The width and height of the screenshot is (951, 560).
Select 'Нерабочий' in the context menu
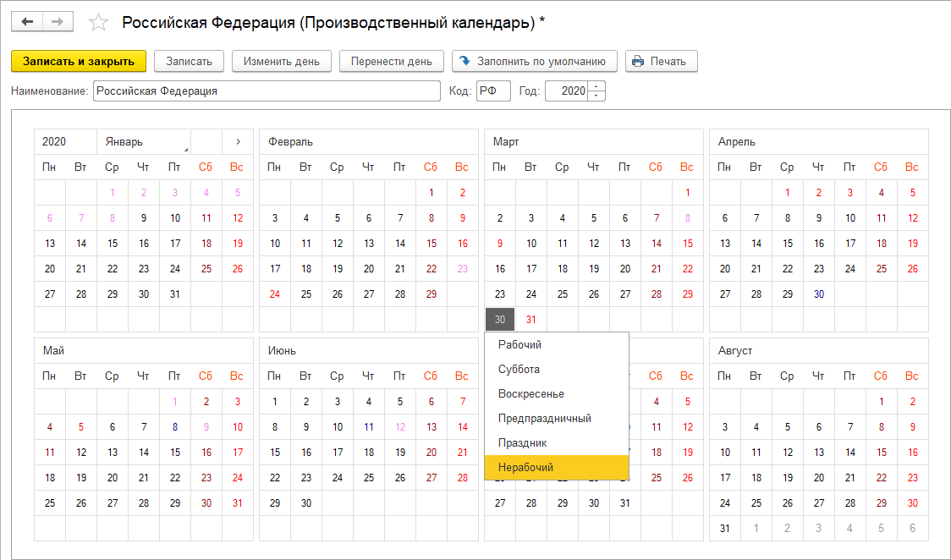(556, 467)
